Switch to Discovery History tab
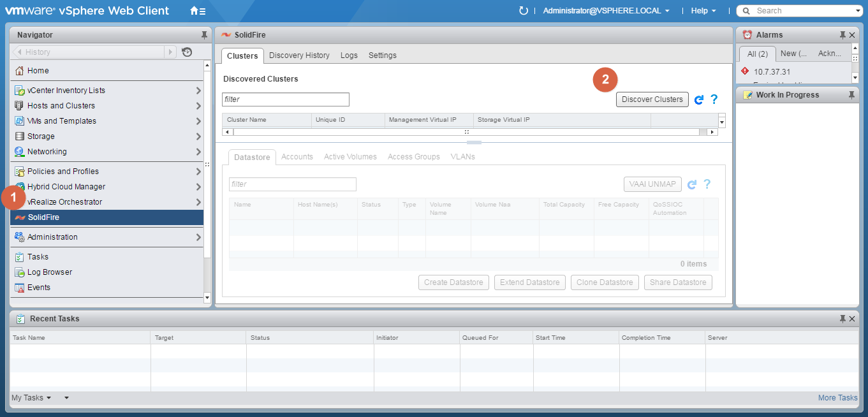 point(299,55)
